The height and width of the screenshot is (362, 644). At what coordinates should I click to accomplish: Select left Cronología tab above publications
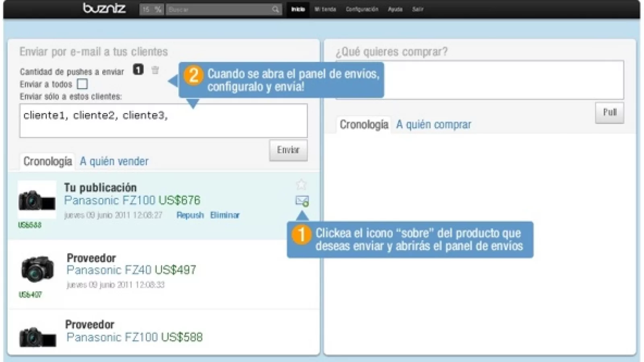47,161
